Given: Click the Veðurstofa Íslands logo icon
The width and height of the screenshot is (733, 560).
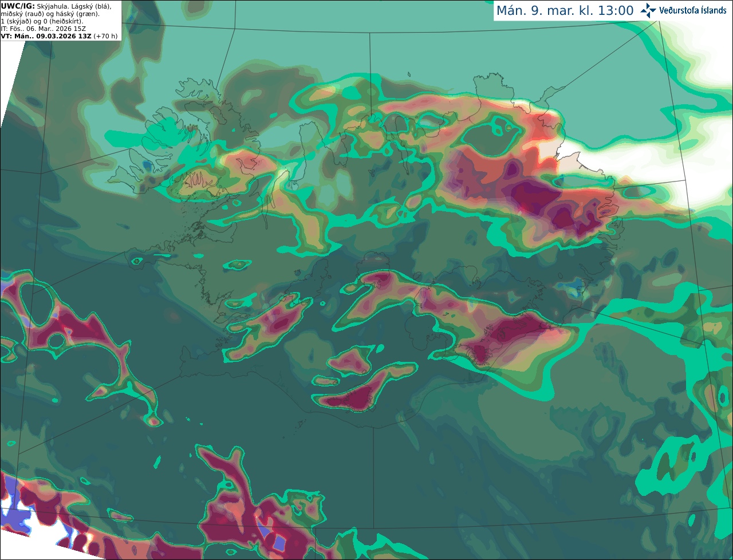Looking at the screenshot, I should pyautogui.click(x=648, y=10).
